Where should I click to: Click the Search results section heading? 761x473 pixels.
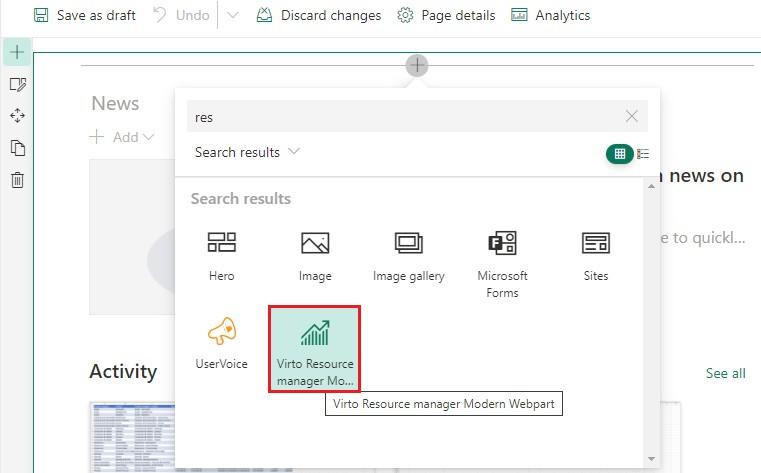241,198
